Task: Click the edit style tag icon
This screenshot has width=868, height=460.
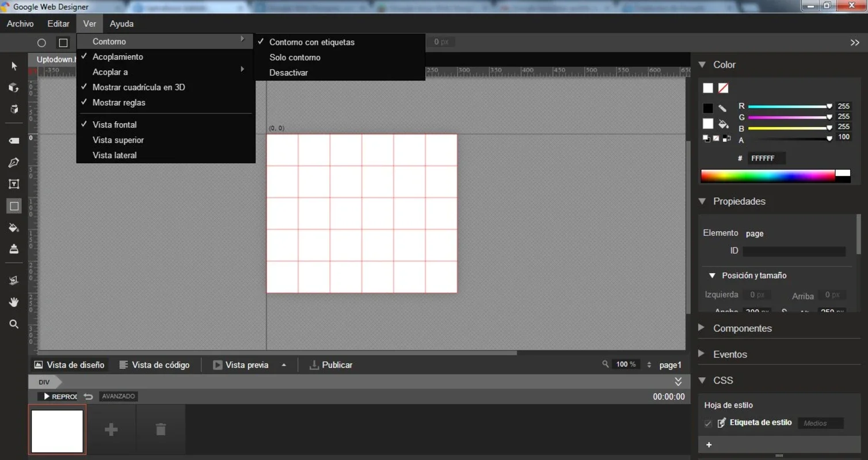Action: [721, 423]
